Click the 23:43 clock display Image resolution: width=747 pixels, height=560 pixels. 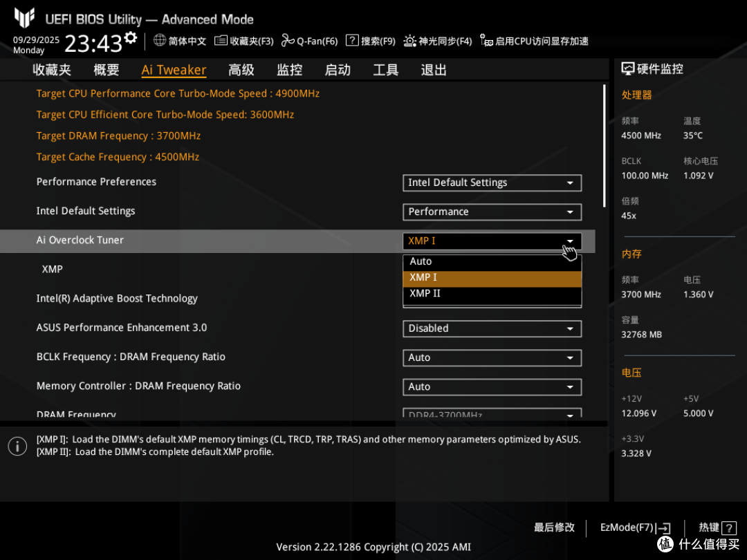pos(93,44)
